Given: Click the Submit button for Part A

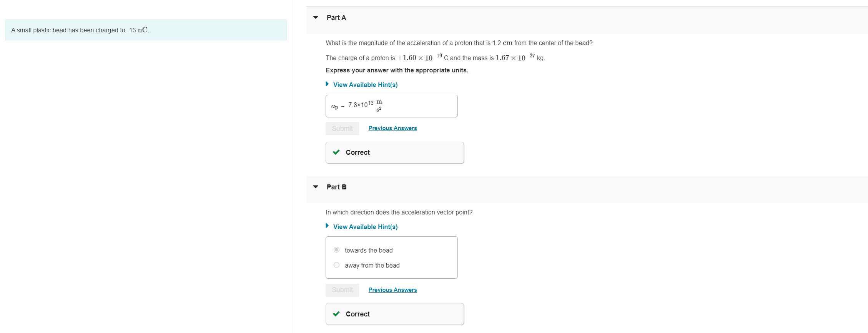Looking at the screenshot, I should click(x=342, y=128).
